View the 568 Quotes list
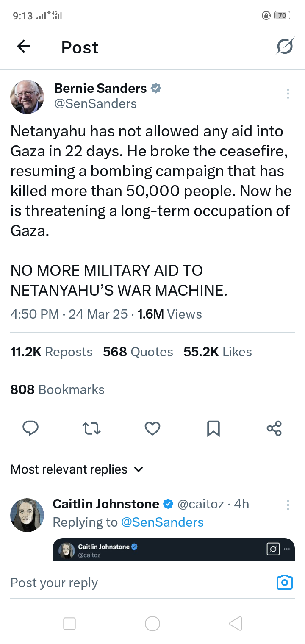Viewport: 305px width, 644px height. [138, 352]
